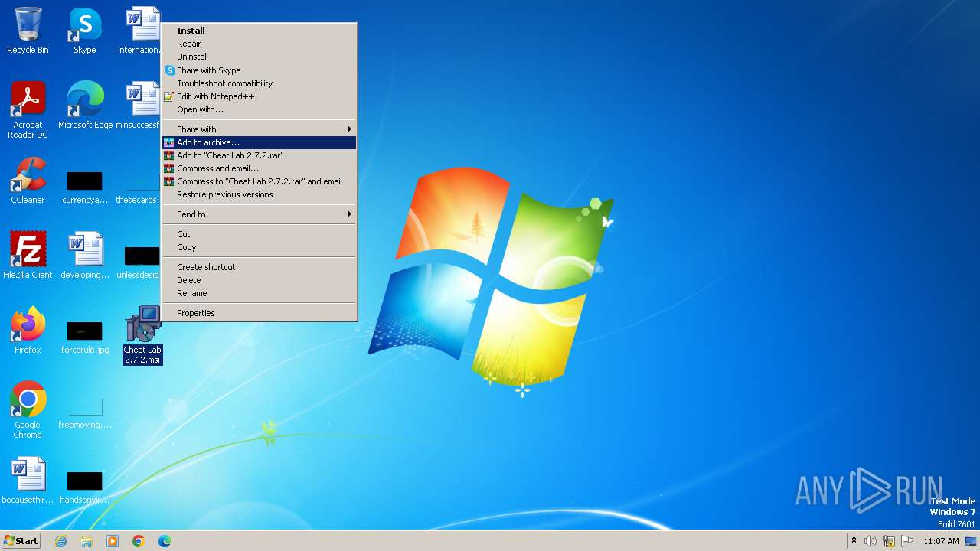
Task: Open the Start menu
Action: tap(21, 541)
